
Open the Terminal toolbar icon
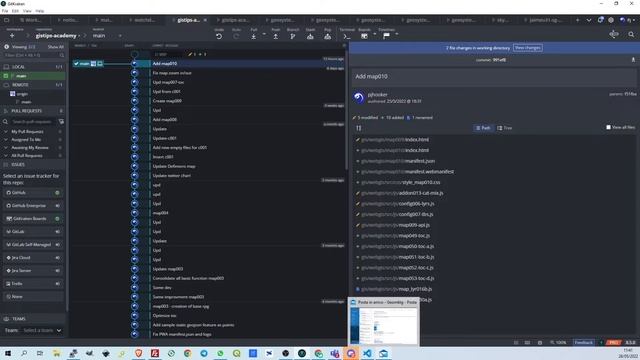click(x=347, y=36)
